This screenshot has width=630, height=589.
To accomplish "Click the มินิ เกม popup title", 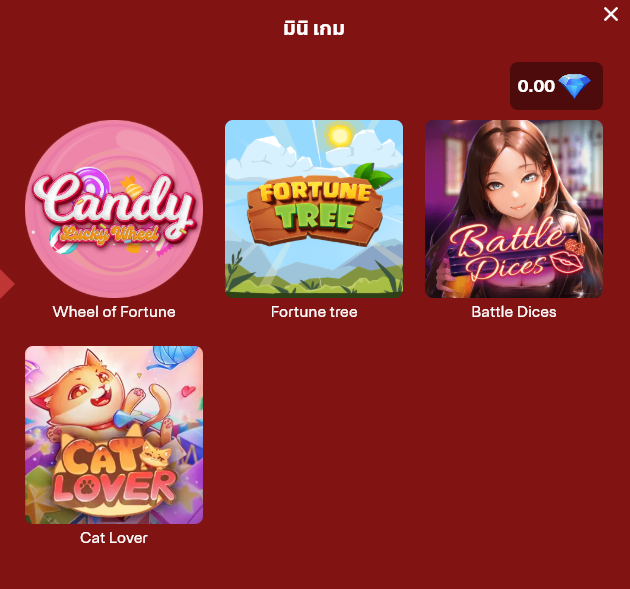I will coord(314,29).
